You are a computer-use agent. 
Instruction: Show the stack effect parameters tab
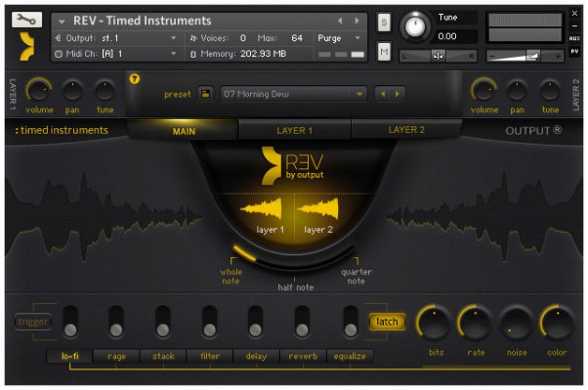click(x=163, y=356)
